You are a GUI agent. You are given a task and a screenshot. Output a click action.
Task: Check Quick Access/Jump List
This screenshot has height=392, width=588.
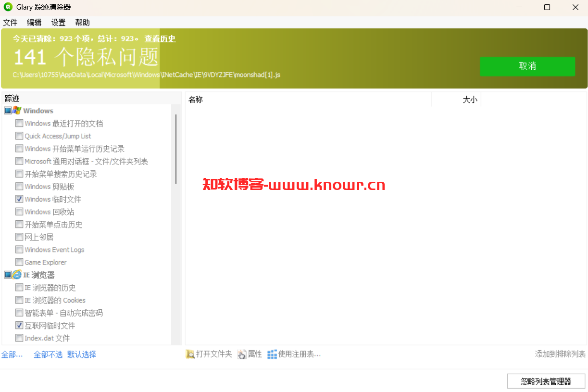tap(19, 136)
